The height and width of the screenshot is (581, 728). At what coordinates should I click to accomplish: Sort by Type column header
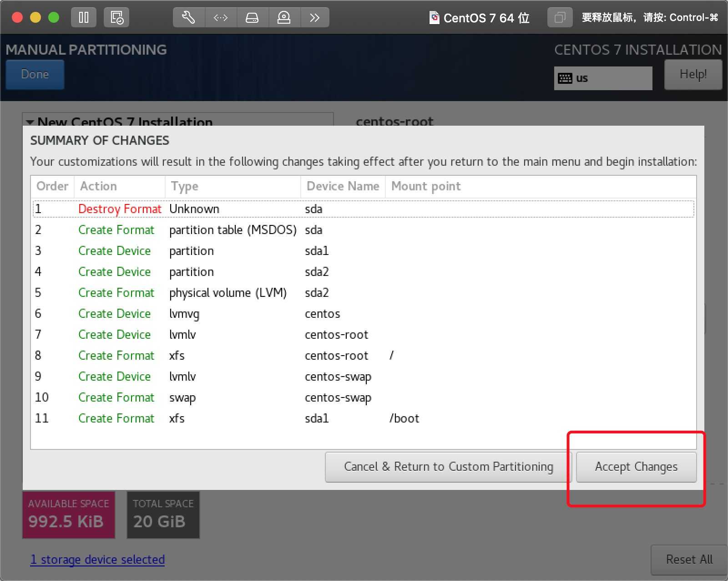click(233, 186)
